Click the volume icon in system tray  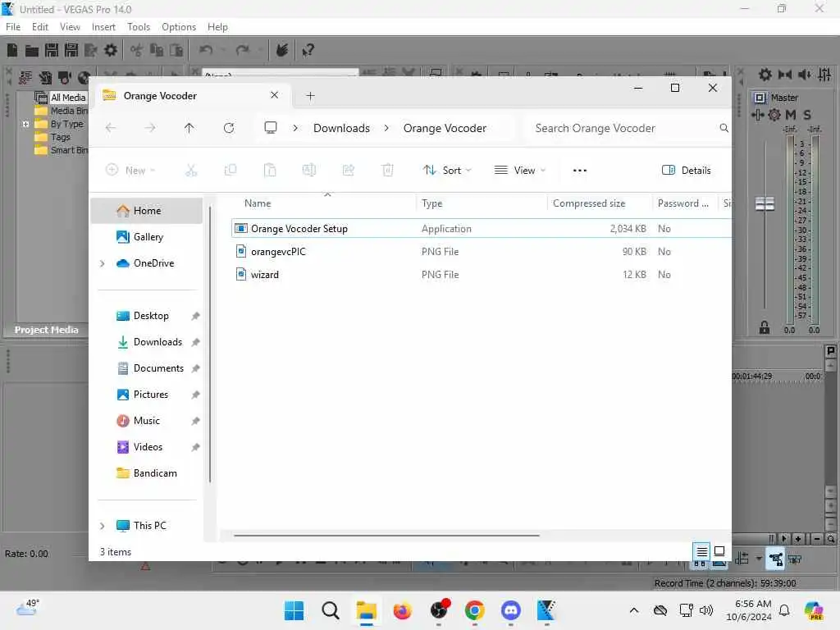[x=706, y=610]
